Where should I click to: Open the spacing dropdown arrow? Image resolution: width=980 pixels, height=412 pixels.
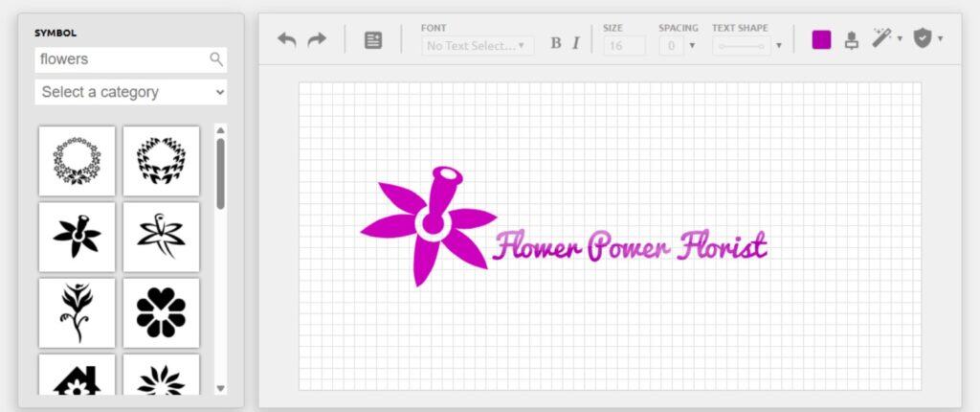point(692,45)
